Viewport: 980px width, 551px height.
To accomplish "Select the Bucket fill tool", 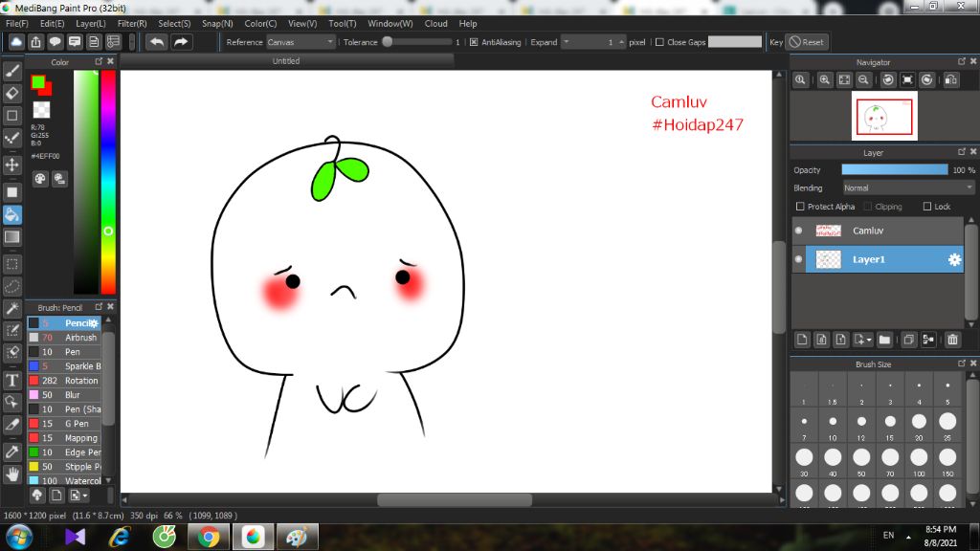I will pos(11,214).
